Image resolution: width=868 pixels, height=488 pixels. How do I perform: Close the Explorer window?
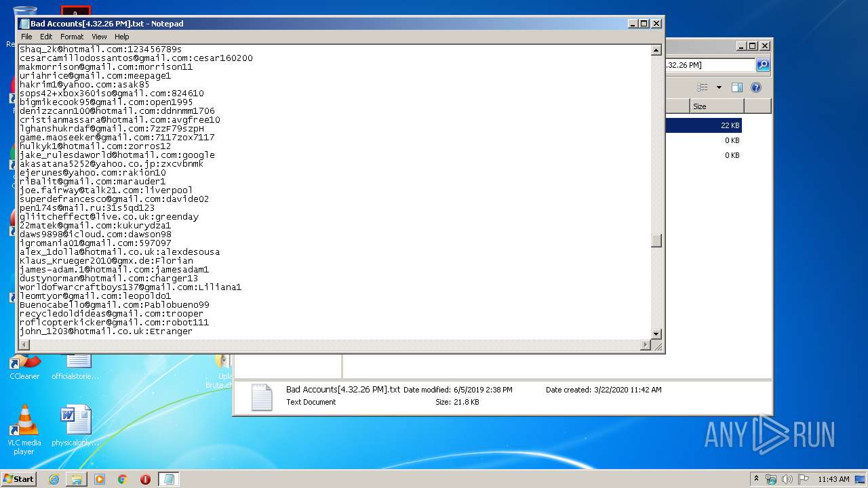tap(765, 46)
